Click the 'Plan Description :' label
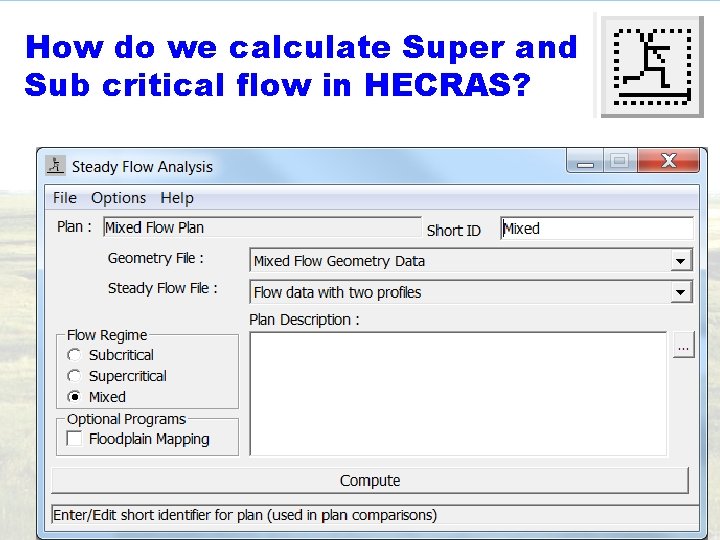 304,320
